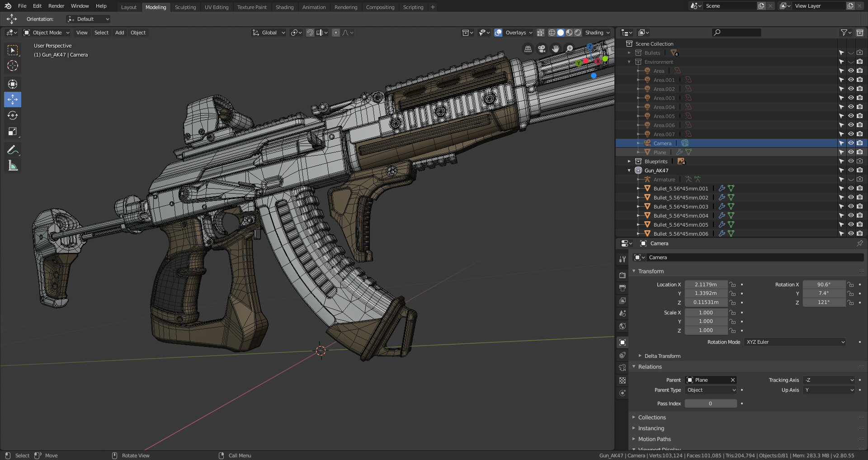This screenshot has height=460, width=868.
Task: Open the Object Mode dropdown
Action: tap(47, 33)
